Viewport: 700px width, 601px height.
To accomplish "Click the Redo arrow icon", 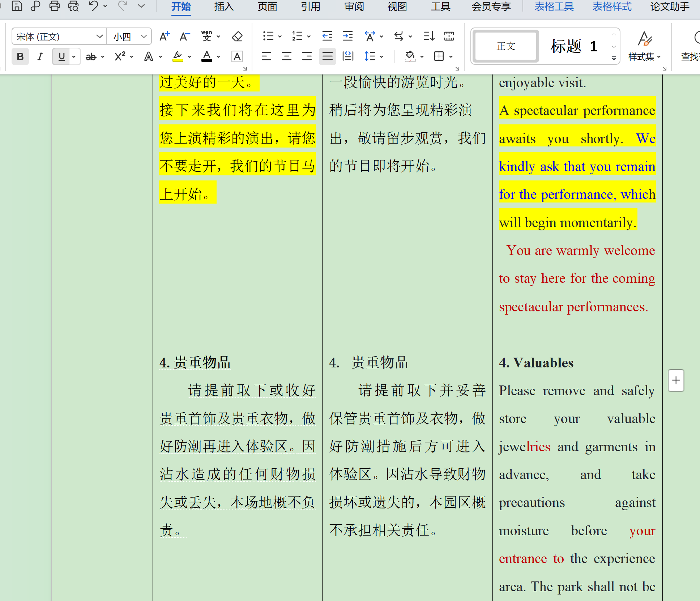I will [x=122, y=6].
